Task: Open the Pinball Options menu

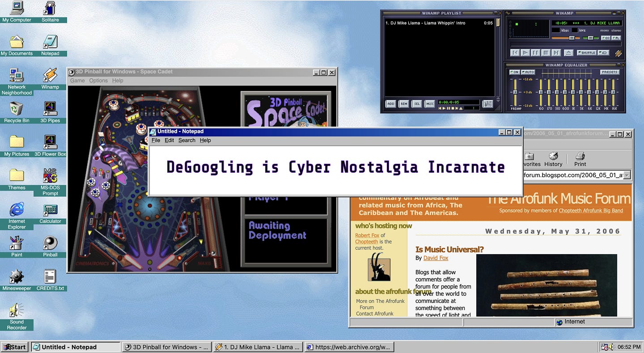Action: [x=98, y=81]
